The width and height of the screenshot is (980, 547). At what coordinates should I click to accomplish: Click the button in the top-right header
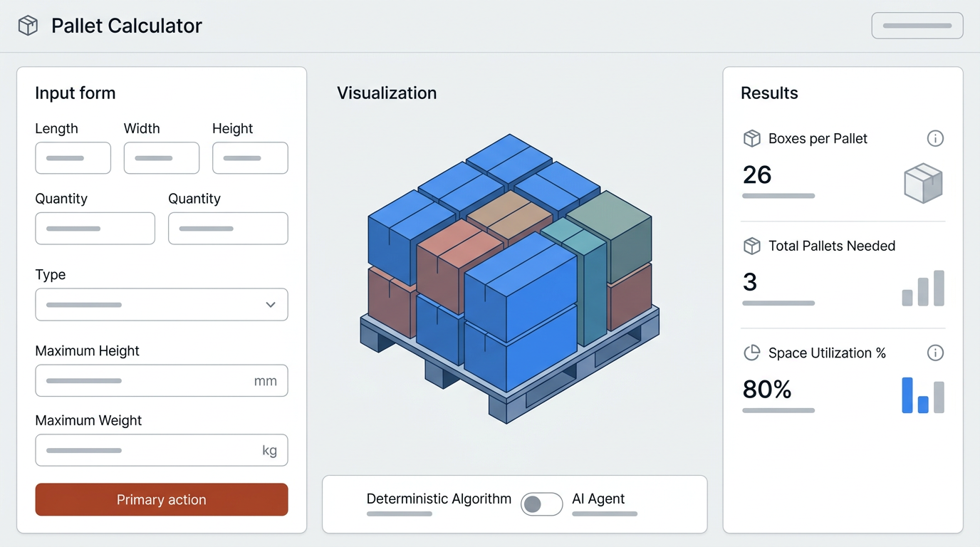[x=917, y=25]
